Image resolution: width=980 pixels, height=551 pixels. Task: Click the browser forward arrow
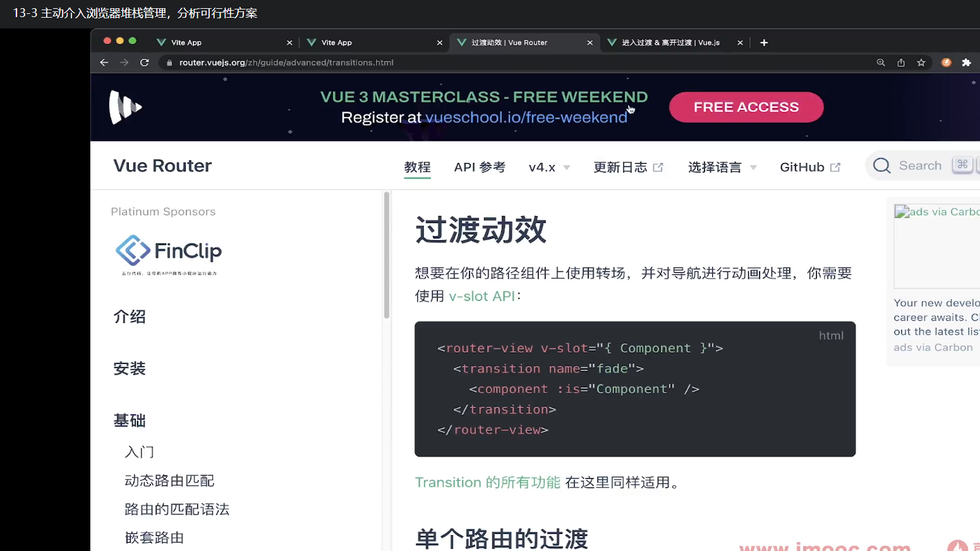click(124, 63)
